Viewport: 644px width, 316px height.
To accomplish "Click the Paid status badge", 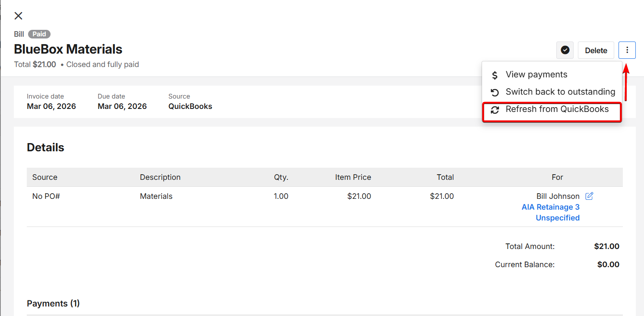I will 39,34.
